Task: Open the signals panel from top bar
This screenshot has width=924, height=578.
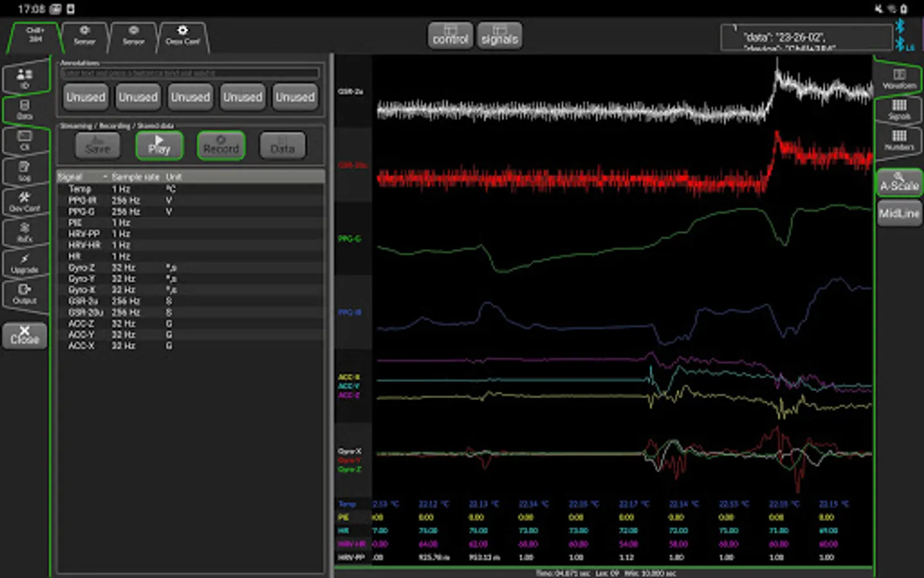Action: point(499,35)
